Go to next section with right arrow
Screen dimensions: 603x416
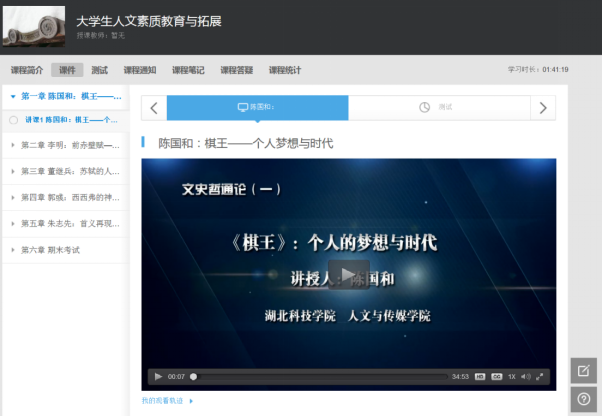point(543,108)
